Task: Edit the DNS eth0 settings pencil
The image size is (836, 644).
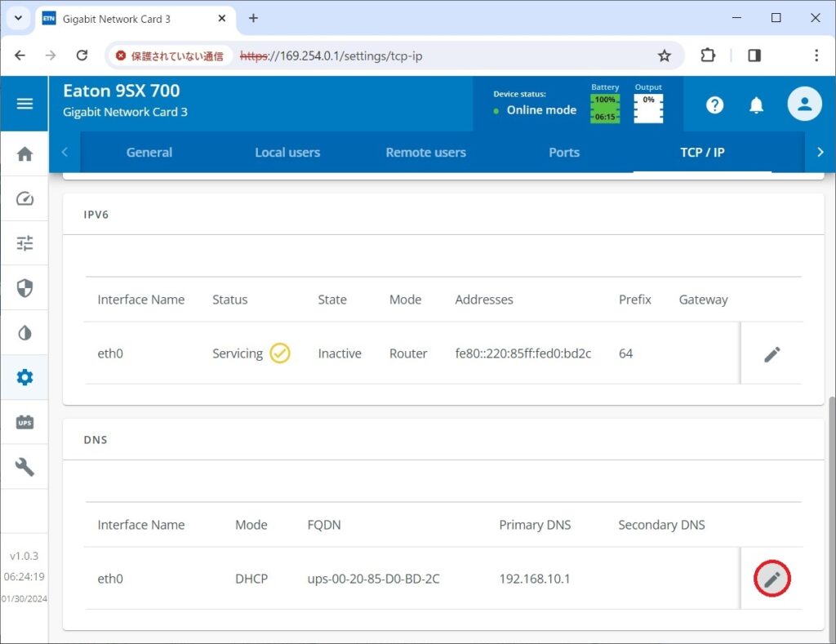Action: (x=772, y=579)
